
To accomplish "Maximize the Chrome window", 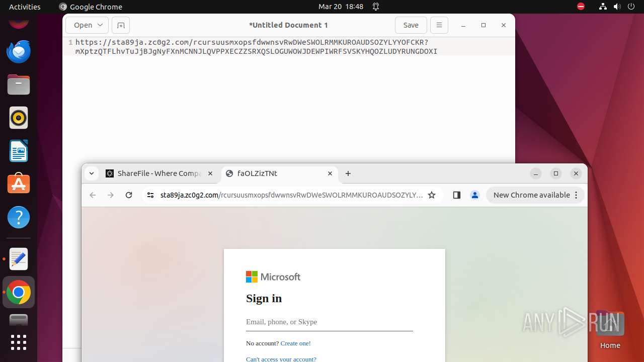I will (556, 173).
